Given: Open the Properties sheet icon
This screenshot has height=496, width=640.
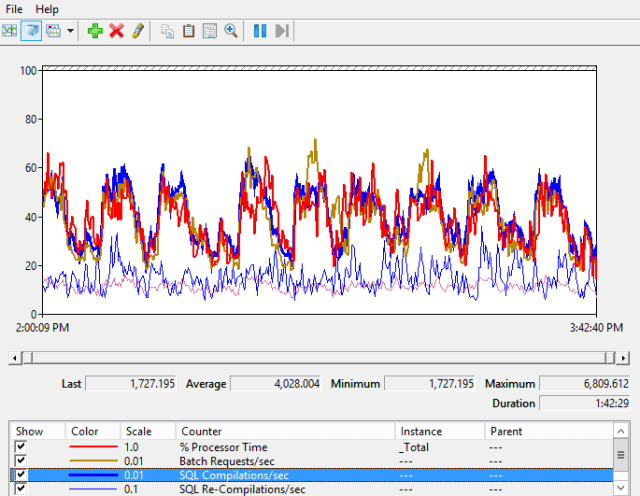Looking at the screenshot, I should [x=209, y=31].
